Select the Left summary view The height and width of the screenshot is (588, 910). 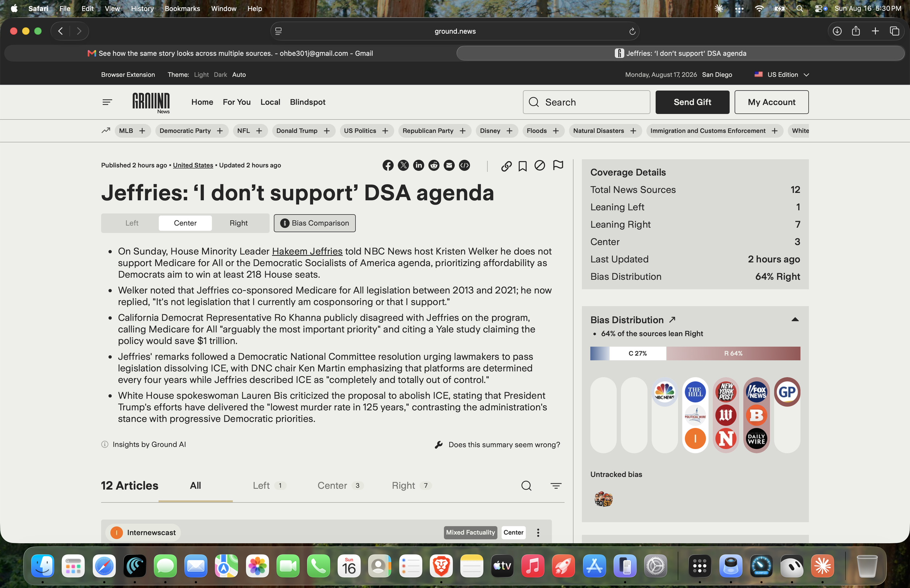[132, 223]
